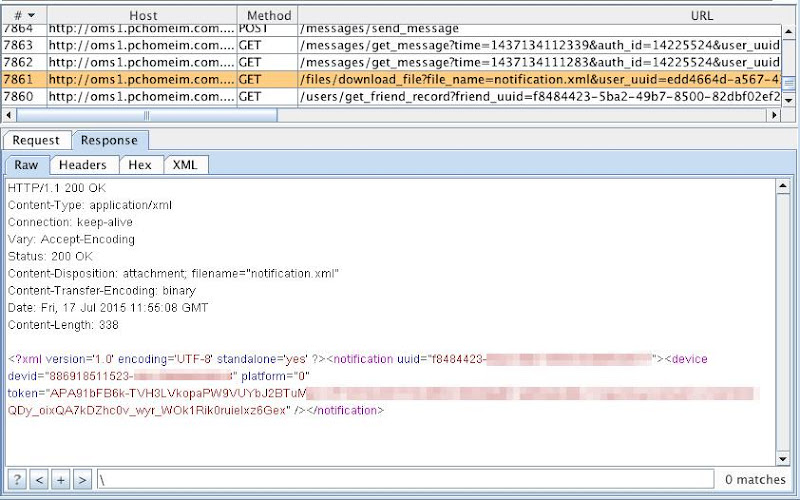The height and width of the screenshot is (500, 800).
Task: Click the plus search options button
Action: pyautogui.click(x=61, y=479)
